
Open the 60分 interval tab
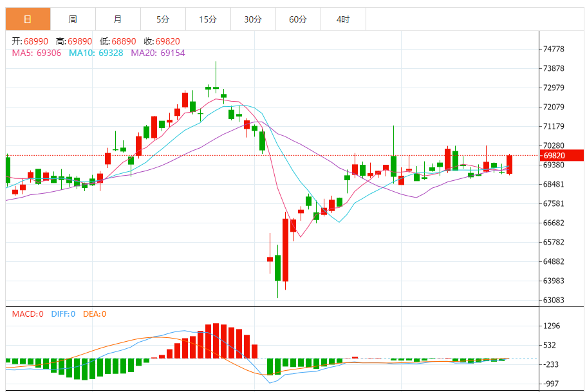(298, 19)
